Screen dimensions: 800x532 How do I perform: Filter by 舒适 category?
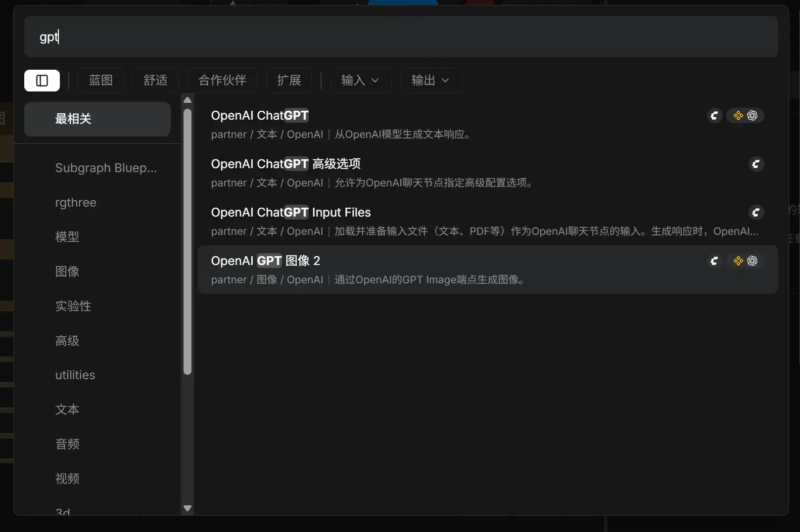coord(155,80)
